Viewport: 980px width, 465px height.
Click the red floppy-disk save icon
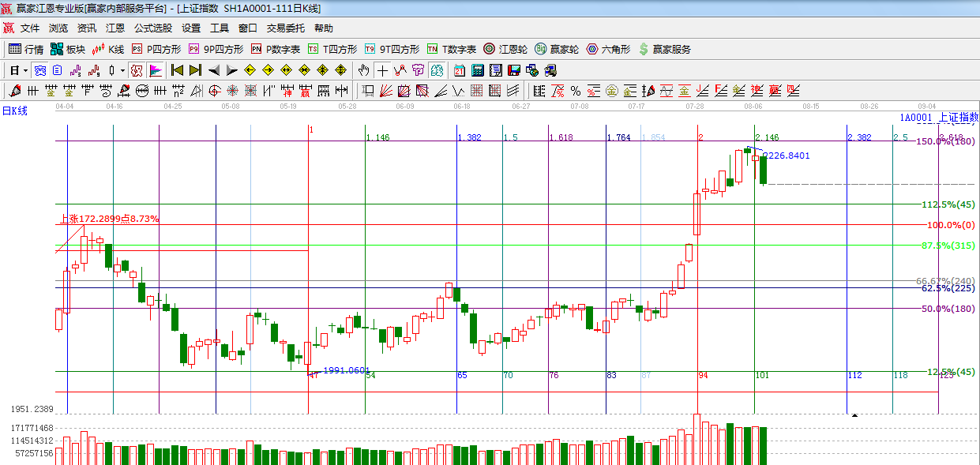point(514,70)
